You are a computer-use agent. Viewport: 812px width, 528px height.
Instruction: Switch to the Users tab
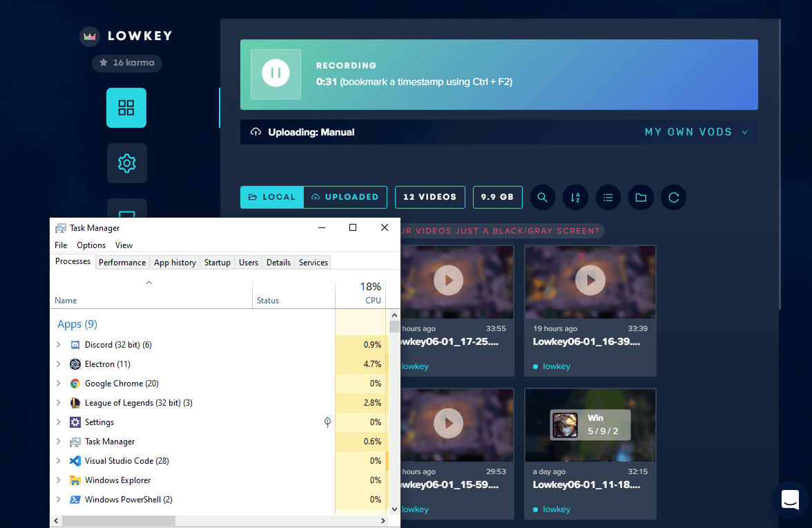click(249, 263)
